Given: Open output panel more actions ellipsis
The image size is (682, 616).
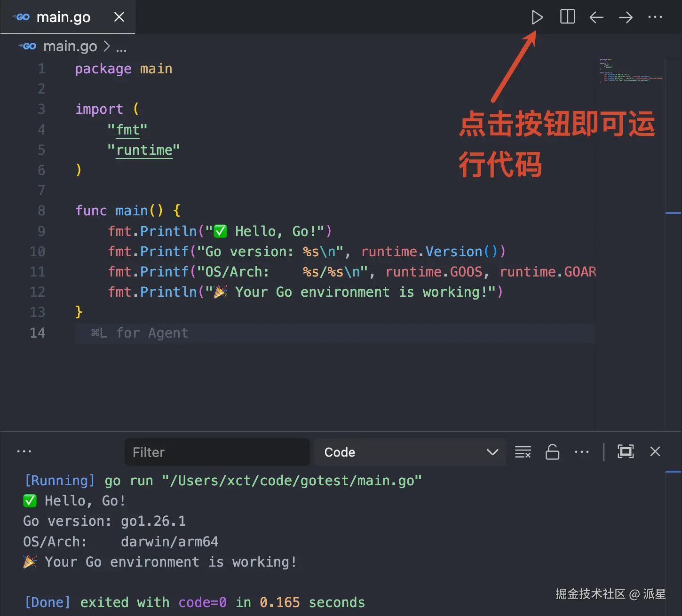Looking at the screenshot, I should pos(582,452).
